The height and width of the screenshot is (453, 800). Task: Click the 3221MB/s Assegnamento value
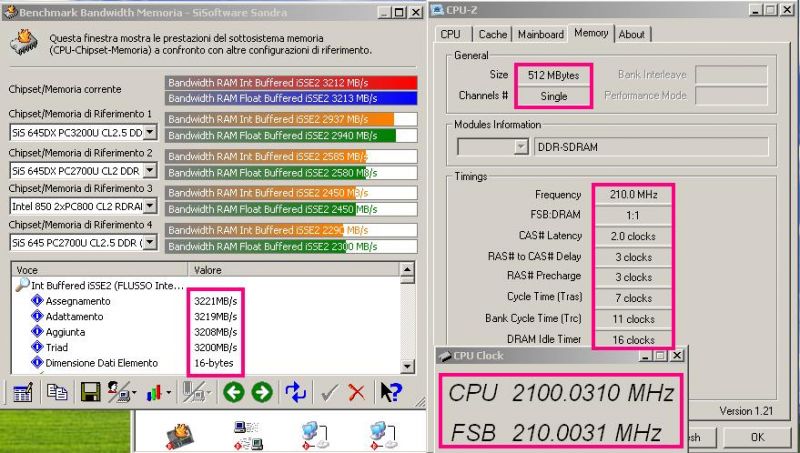tap(215, 301)
